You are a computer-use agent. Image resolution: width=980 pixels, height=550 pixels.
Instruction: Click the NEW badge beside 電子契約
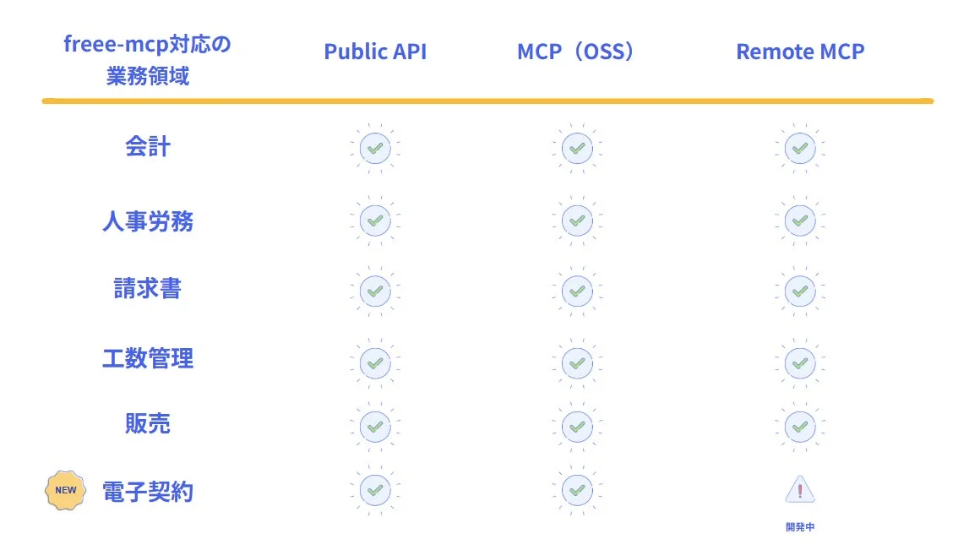[65, 491]
